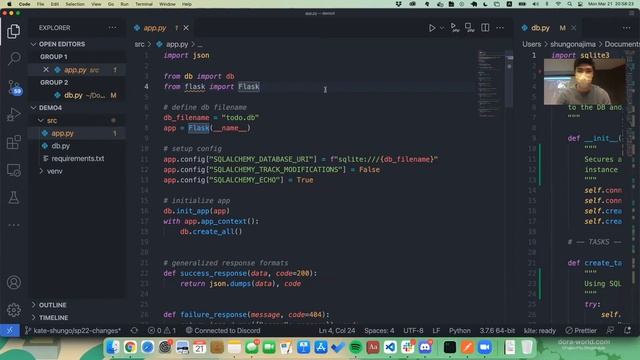Viewport: 640px width, 360px height.
Task: Show additional activity bar views
Action: tap(14, 224)
